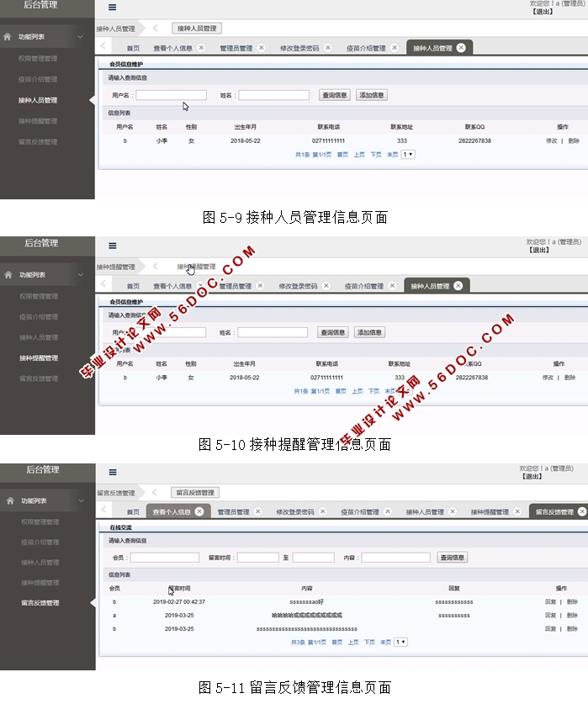Click 下页 in figure 5-9 pagination

[376, 155]
